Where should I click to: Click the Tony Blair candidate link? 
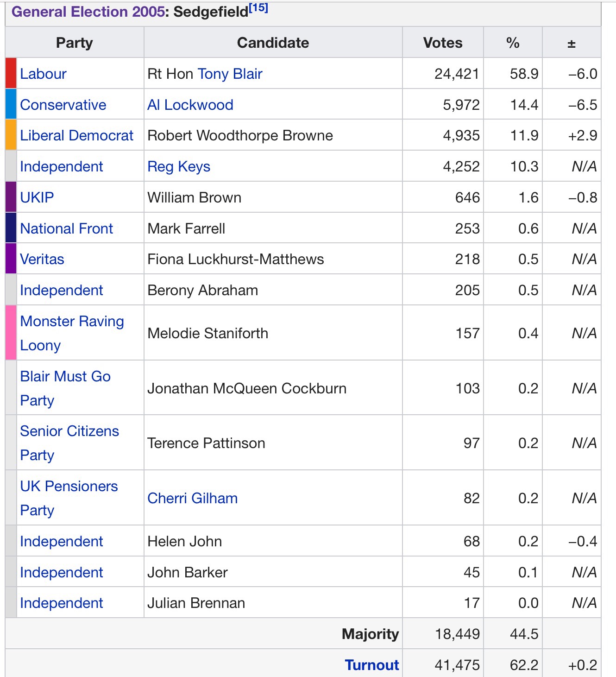(230, 74)
